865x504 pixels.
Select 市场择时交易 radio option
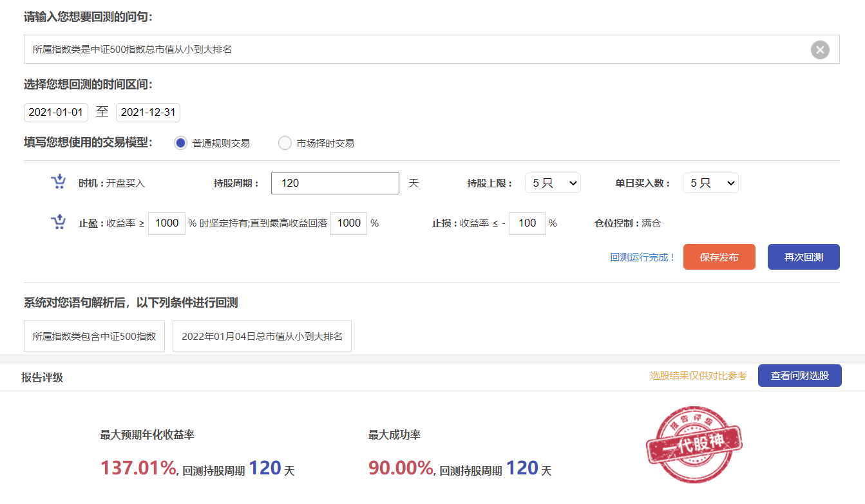tap(285, 144)
